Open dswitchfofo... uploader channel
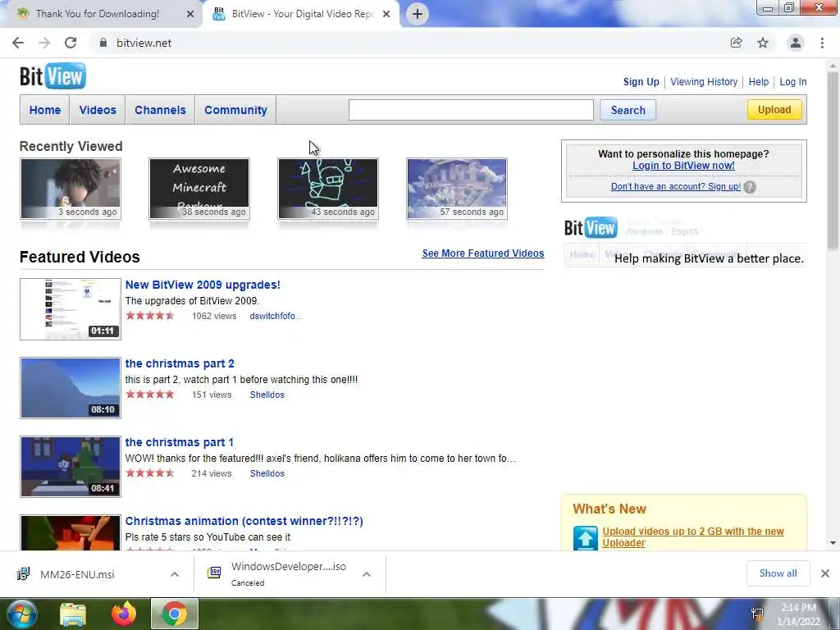 [276, 316]
